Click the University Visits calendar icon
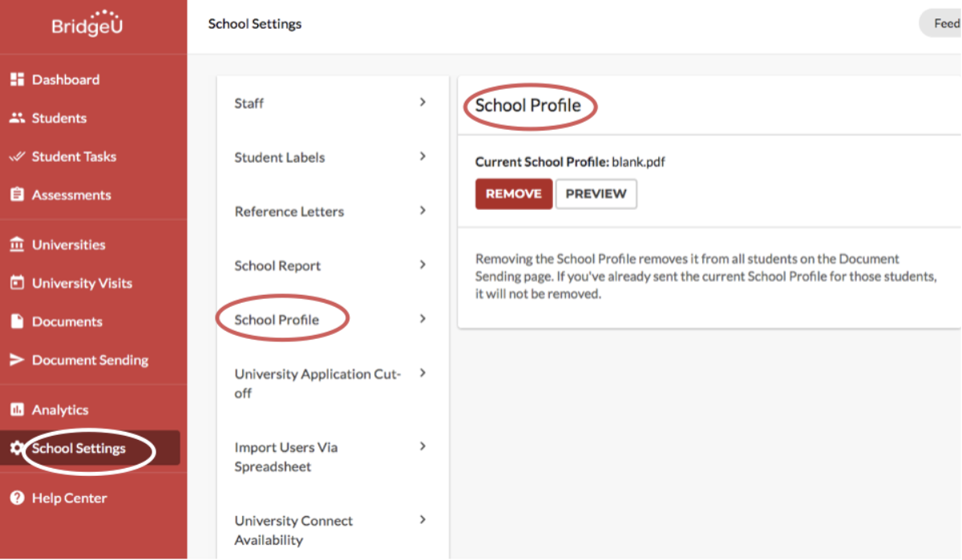Image resolution: width=962 pixels, height=560 pixels. (17, 283)
